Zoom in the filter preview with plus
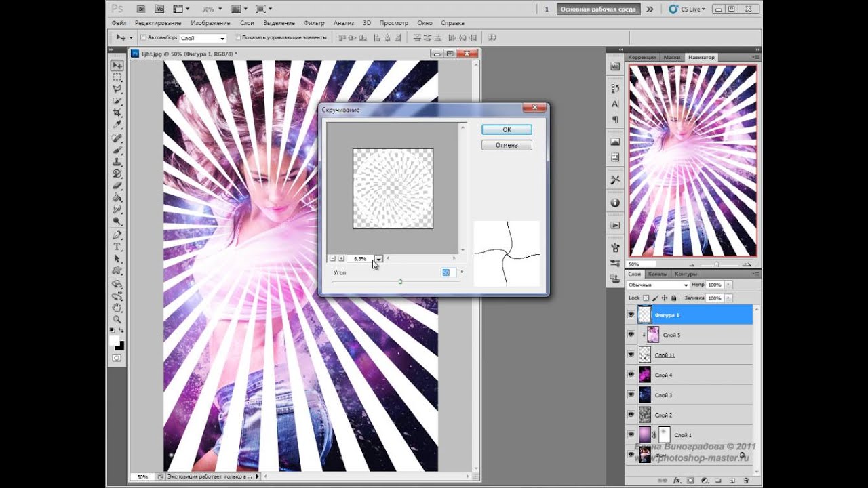This screenshot has height=488, width=868. click(x=341, y=258)
